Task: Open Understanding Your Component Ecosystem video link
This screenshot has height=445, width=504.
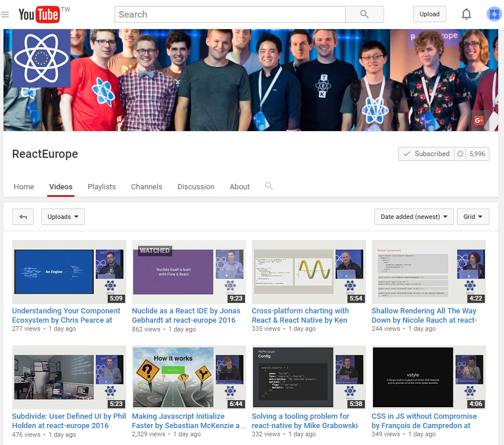Action: tap(66, 315)
